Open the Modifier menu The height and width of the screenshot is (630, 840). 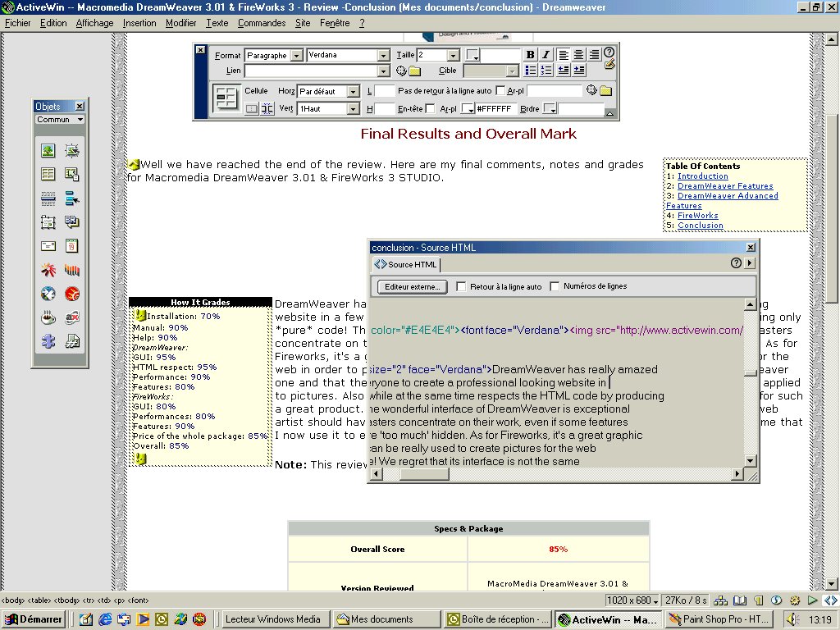180,23
